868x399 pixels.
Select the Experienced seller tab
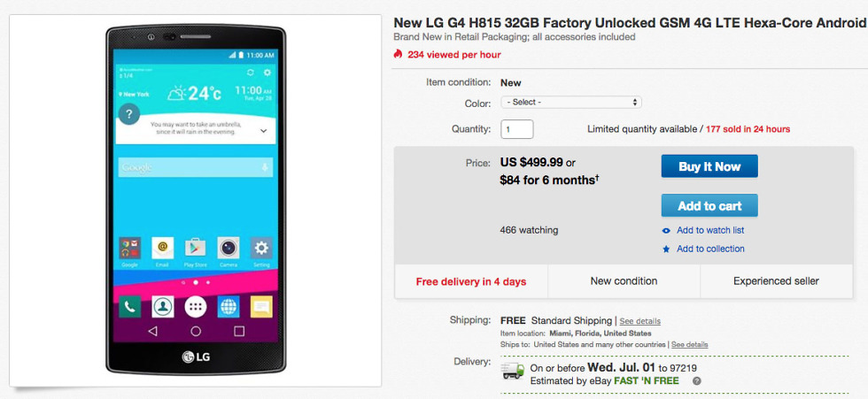[776, 281]
